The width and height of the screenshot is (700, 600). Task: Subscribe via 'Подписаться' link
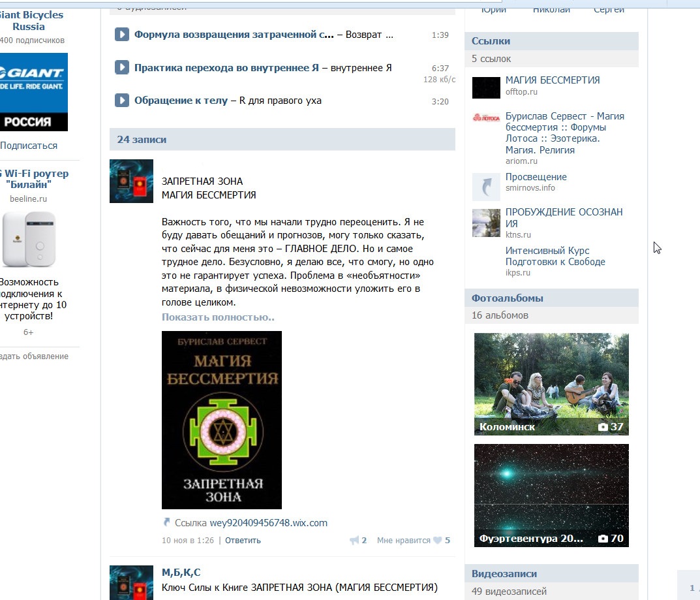coord(29,146)
